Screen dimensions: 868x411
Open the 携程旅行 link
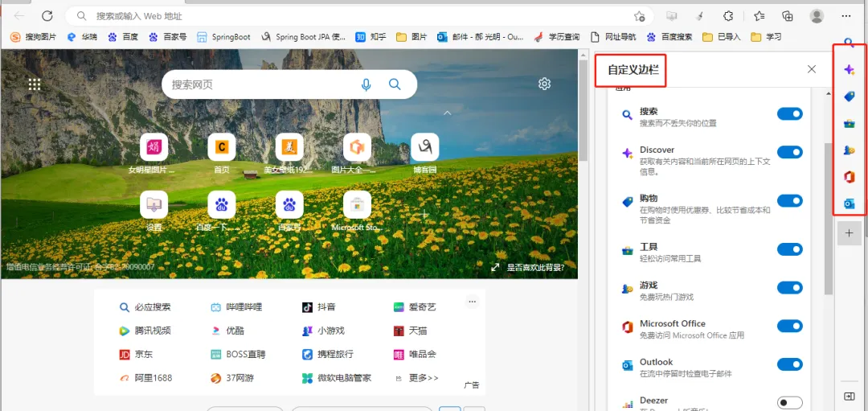coord(328,355)
